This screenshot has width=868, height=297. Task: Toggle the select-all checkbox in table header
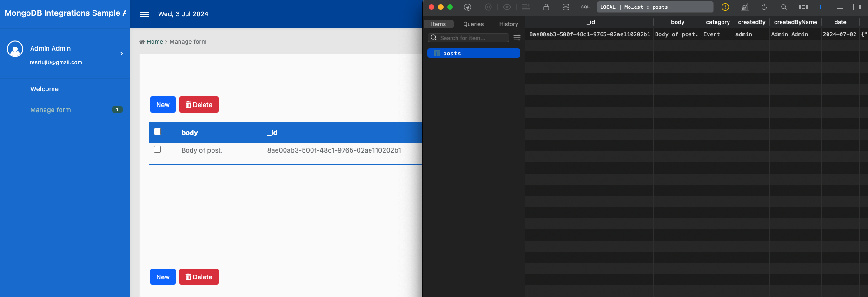coord(158,132)
